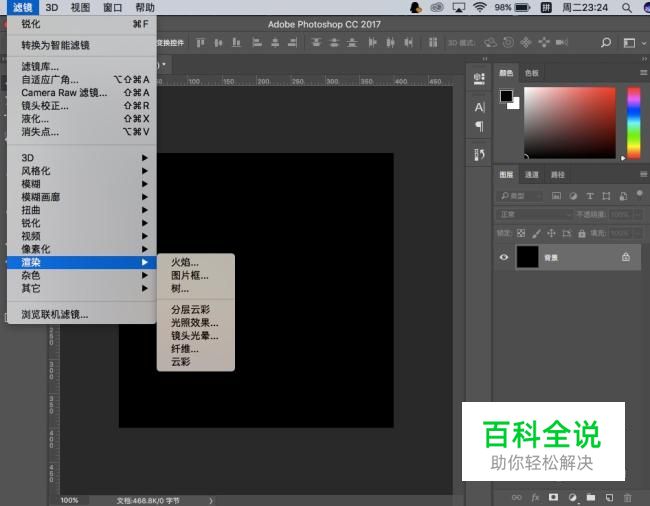The width and height of the screenshot is (650, 506).
Task: Open the workspace switcher icon
Action: point(629,43)
